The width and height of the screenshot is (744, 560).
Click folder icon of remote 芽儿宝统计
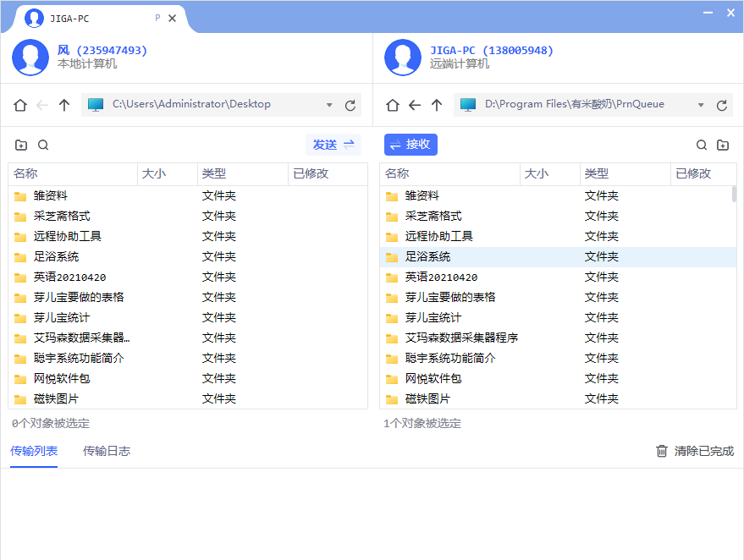391,318
